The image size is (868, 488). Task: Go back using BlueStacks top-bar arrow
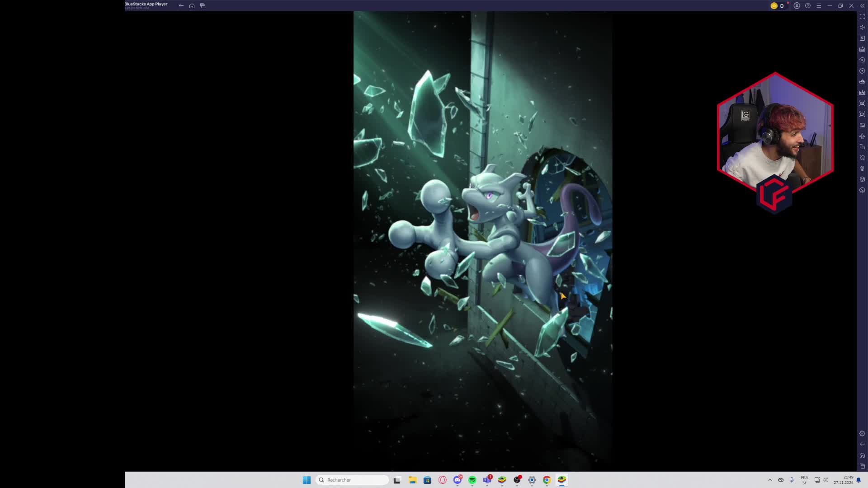tap(181, 6)
